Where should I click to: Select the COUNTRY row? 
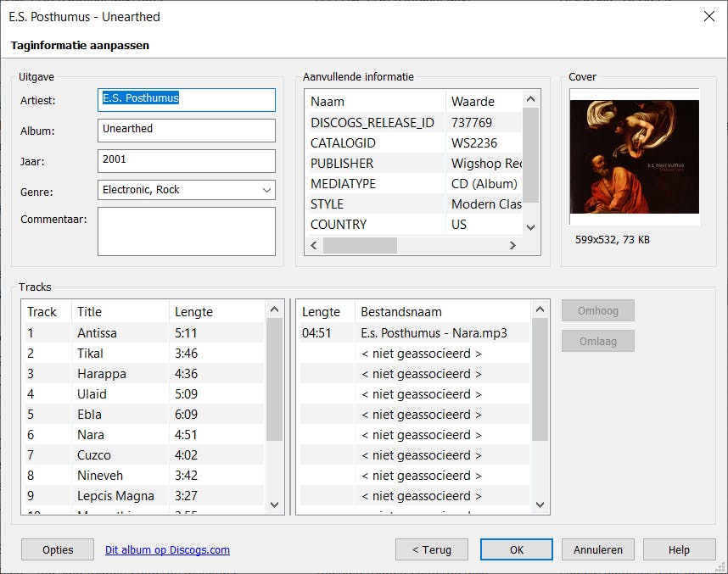(414, 225)
